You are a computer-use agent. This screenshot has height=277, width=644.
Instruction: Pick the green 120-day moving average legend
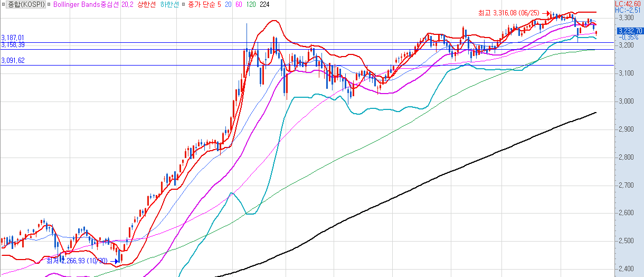pyautogui.click(x=251, y=4)
